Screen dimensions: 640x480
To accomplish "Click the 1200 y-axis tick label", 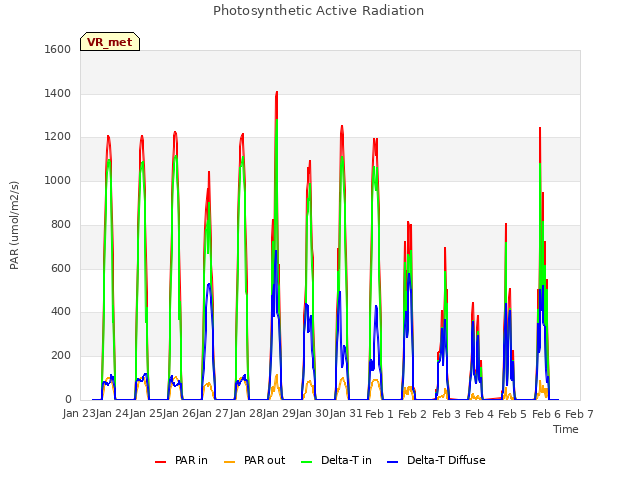I will point(58,137).
